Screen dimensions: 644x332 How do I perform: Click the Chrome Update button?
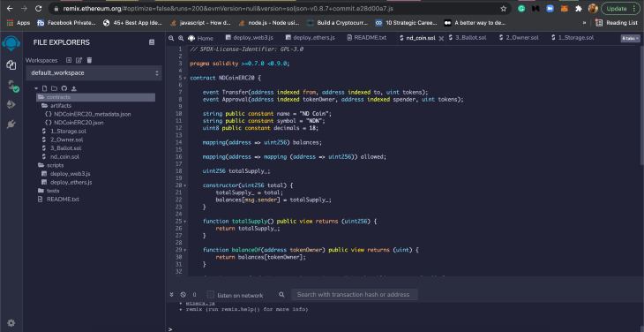(x=620, y=8)
